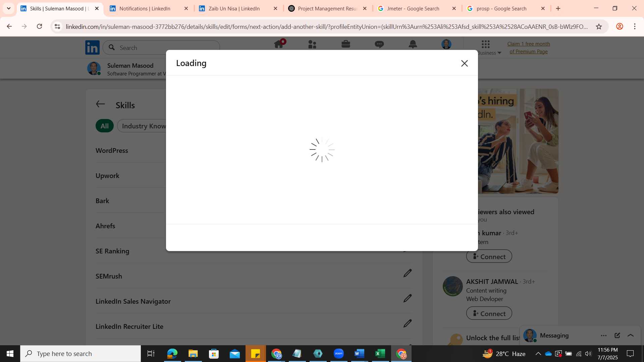Open File Explorer from taskbar
Screen dimensions: 644x362
tap(193, 354)
